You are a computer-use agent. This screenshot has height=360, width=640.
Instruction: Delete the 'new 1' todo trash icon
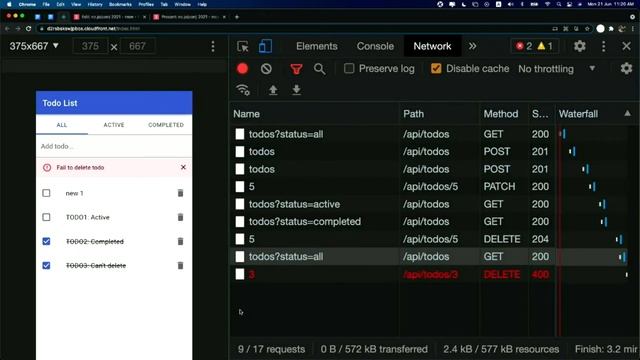click(180, 193)
